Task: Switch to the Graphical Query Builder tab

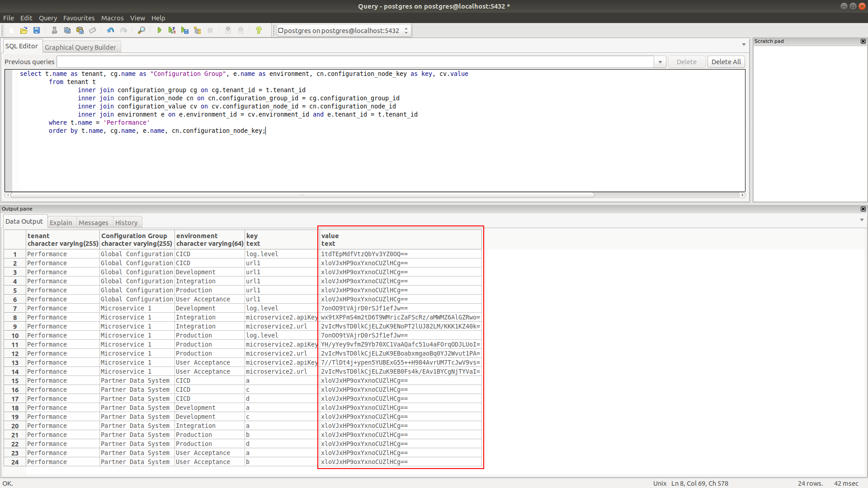Action: click(x=81, y=47)
